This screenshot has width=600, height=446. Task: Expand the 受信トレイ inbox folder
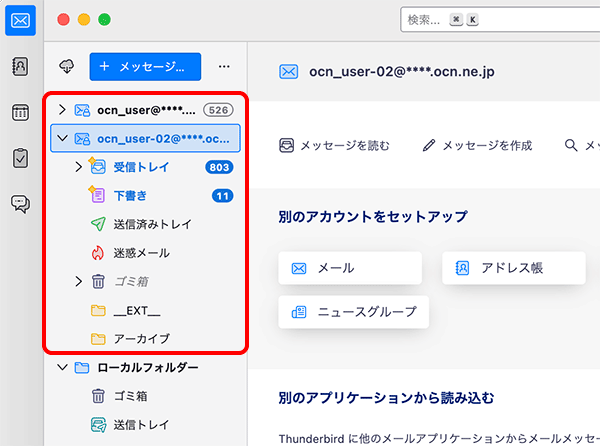pyautogui.click(x=79, y=167)
